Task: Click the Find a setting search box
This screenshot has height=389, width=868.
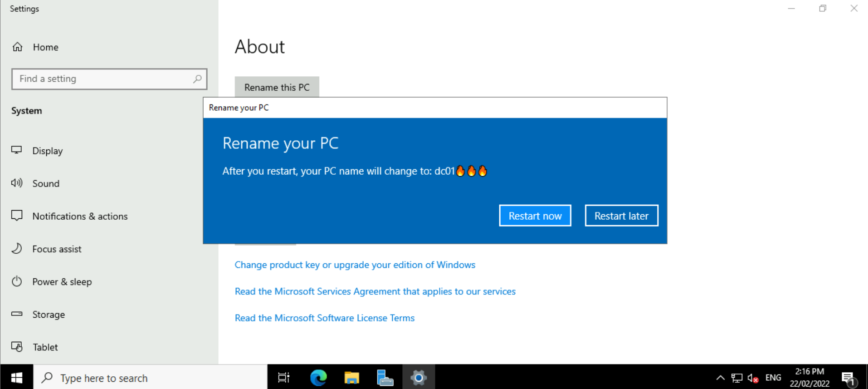Action: (x=104, y=79)
